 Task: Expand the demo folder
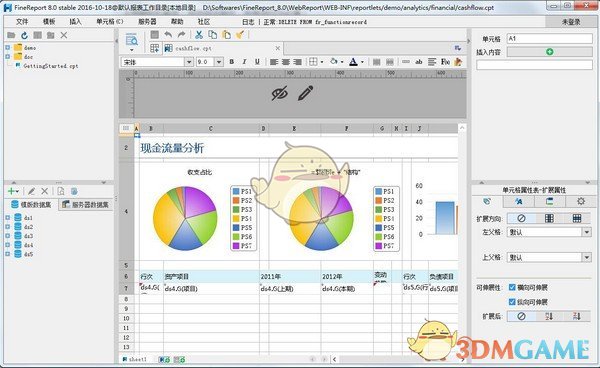(x=8, y=47)
